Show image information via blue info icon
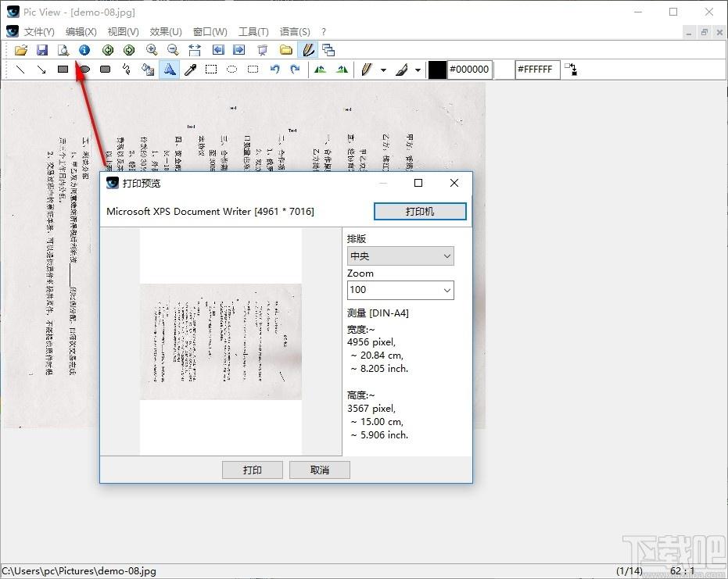 84,50
